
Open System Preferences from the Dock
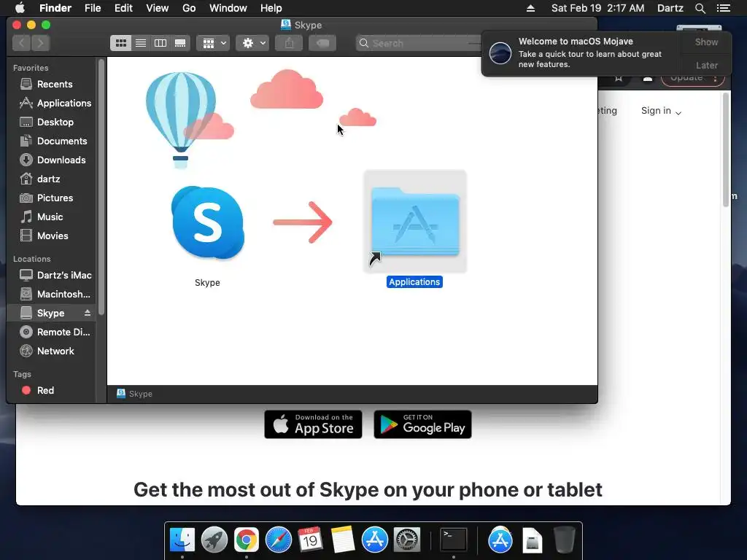pos(407,540)
